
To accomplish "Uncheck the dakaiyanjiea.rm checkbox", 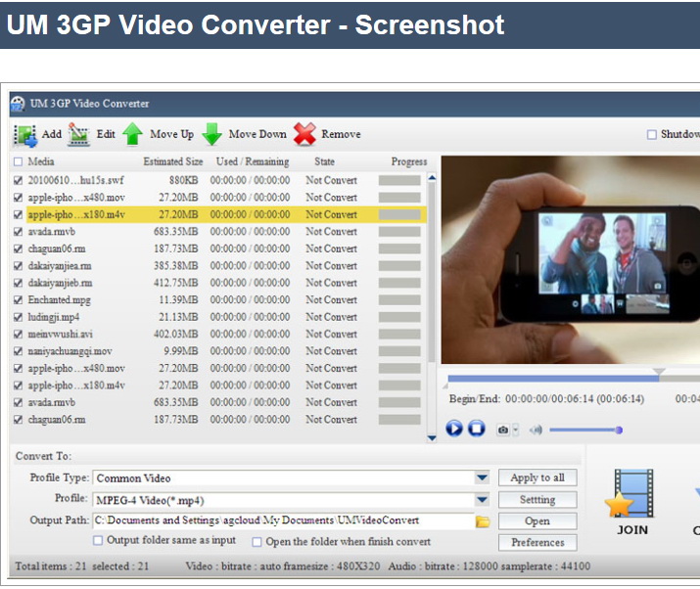I will click(x=18, y=266).
